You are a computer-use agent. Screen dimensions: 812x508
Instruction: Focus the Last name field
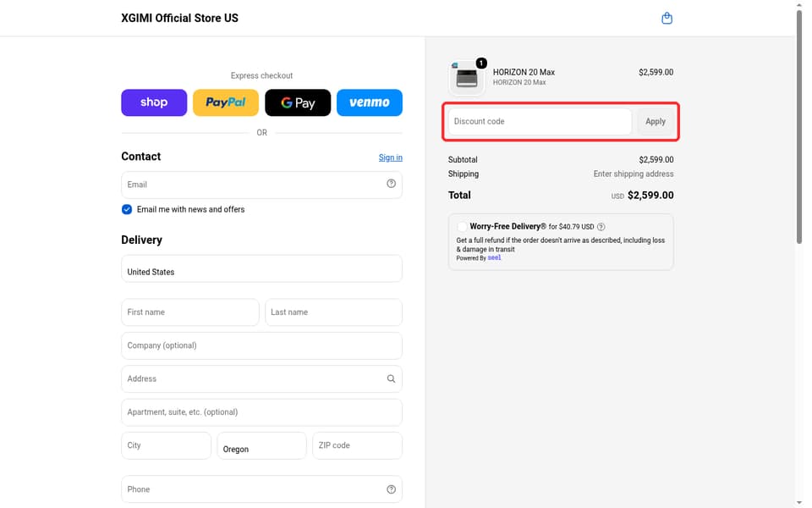click(333, 312)
